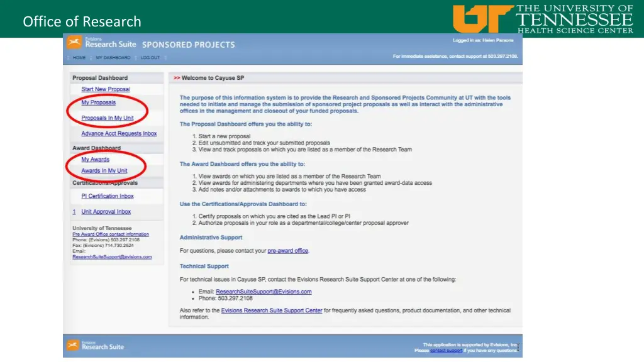Click the ResearchSuiteSupport@evisions.com sidebar email link

click(x=112, y=257)
